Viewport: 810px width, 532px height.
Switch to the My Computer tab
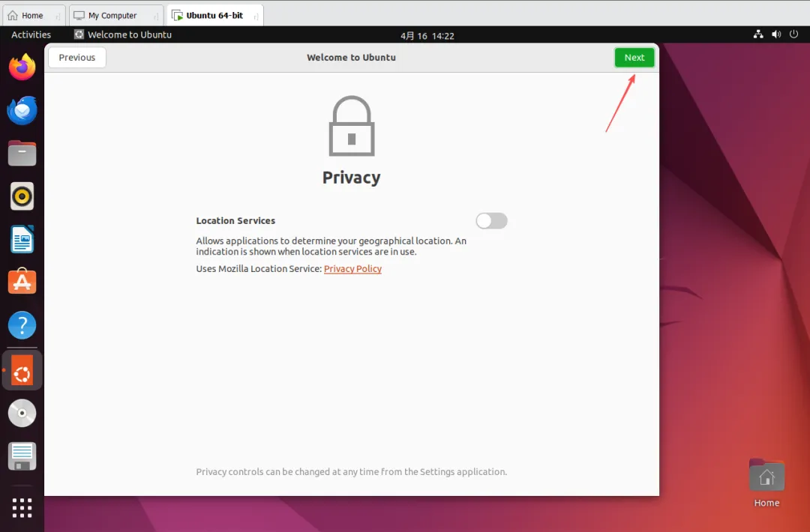pyautogui.click(x=112, y=15)
